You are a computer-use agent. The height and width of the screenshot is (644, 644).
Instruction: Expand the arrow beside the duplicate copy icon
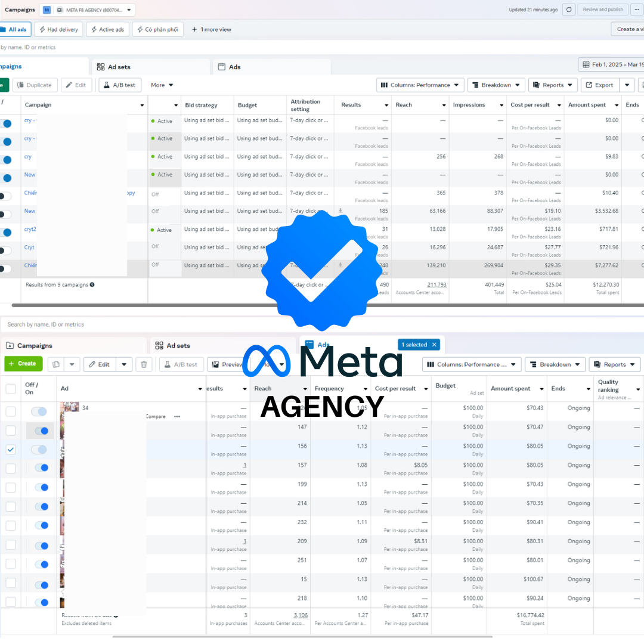(x=72, y=364)
